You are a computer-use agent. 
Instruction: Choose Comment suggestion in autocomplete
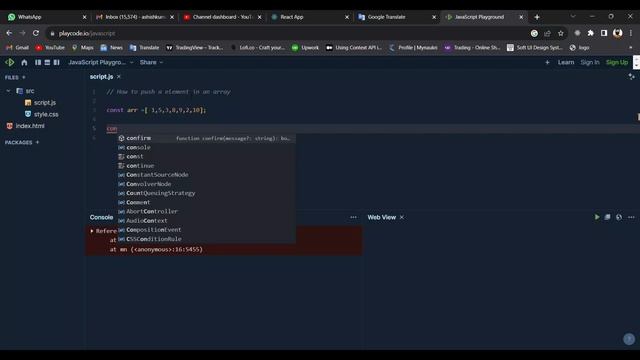(206, 202)
